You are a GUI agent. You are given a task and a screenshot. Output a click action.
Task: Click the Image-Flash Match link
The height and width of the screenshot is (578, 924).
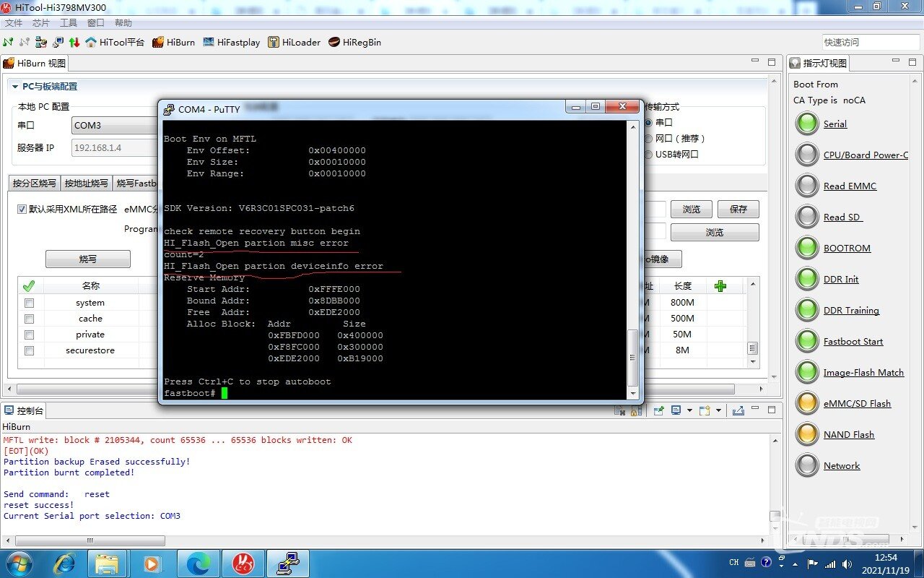point(863,372)
